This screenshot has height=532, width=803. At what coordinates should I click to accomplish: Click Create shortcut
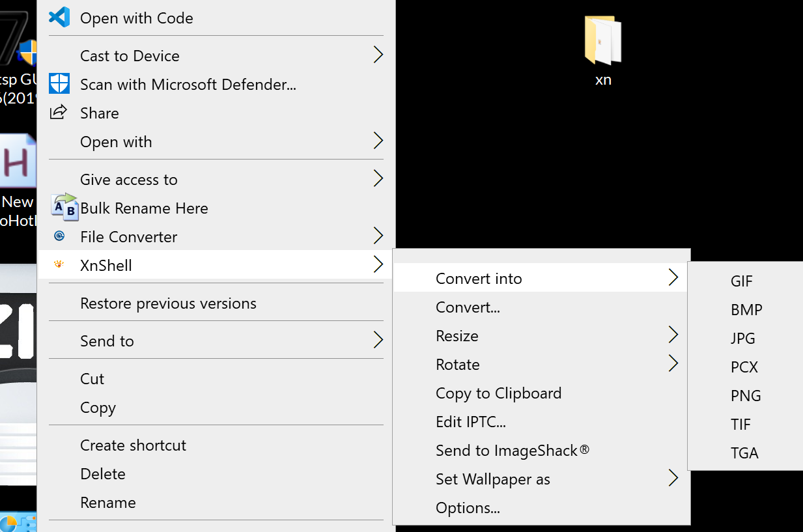tap(133, 445)
